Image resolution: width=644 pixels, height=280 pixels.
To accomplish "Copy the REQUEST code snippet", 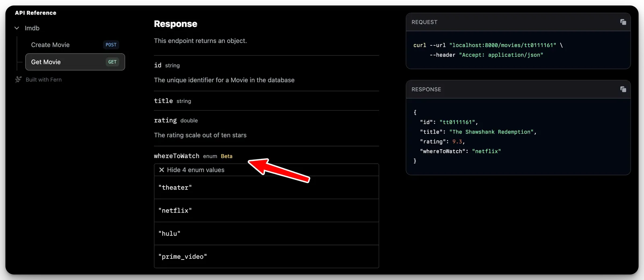I will (x=623, y=22).
